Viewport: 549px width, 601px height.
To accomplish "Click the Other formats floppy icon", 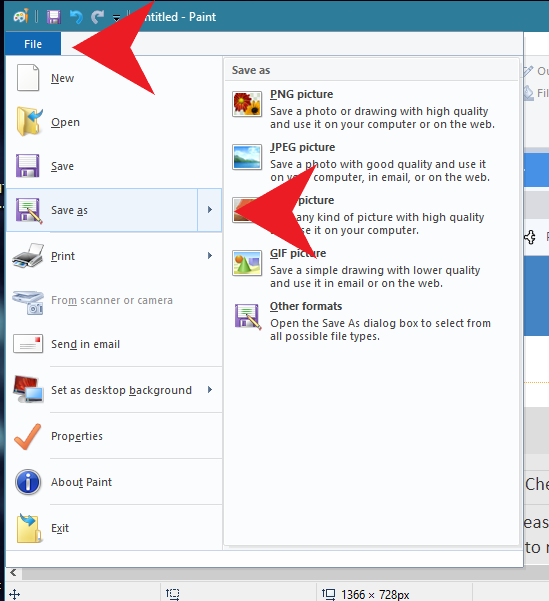I will click(x=248, y=316).
